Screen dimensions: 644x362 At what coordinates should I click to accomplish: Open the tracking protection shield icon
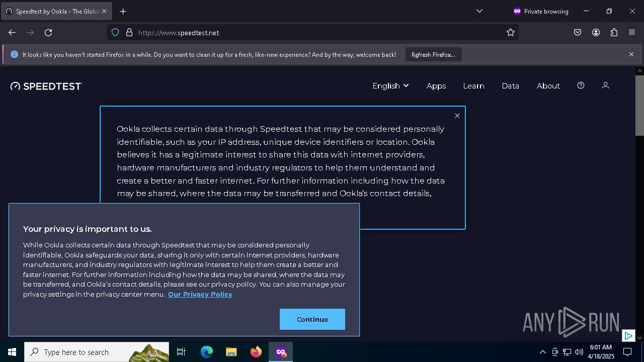tap(115, 33)
